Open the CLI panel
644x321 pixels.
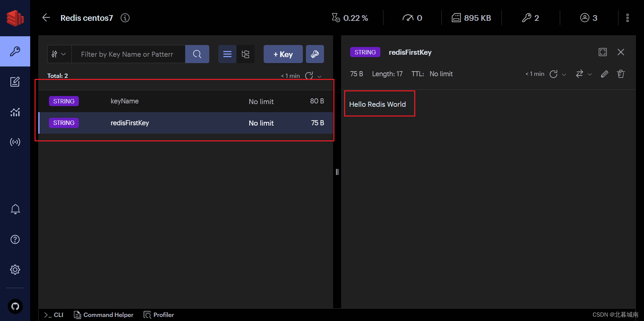54,315
